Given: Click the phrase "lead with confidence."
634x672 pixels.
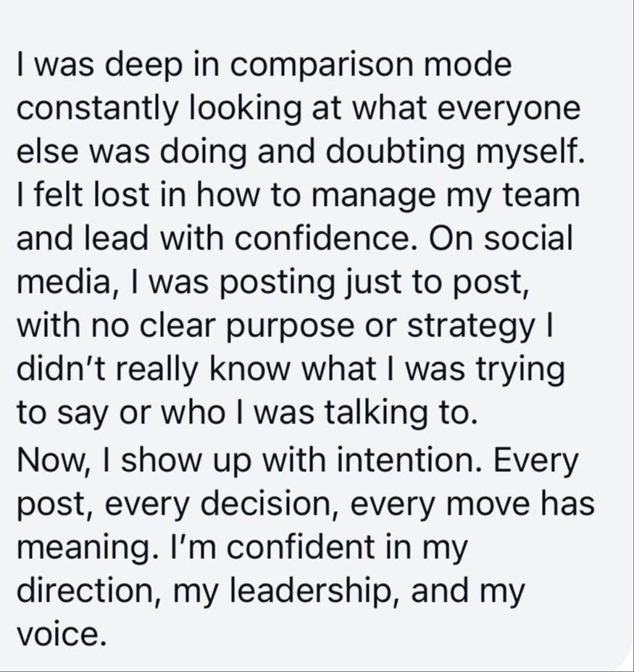Looking at the screenshot, I should 251,238.
